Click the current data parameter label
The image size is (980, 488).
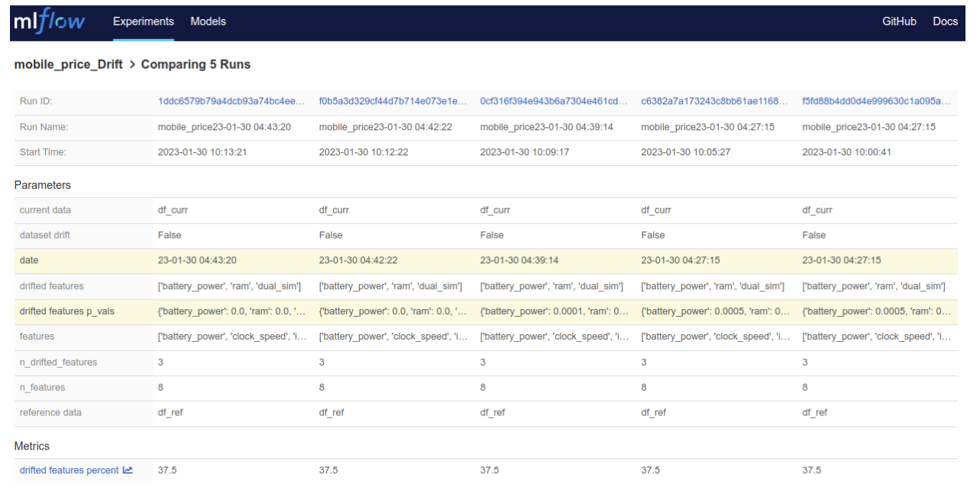[45, 210]
